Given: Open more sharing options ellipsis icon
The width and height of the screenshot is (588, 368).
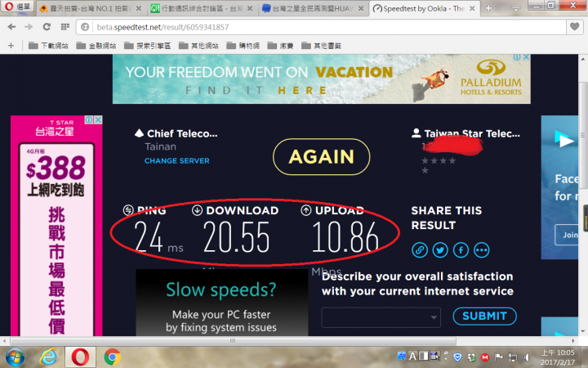Looking at the screenshot, I should point(482,250).
